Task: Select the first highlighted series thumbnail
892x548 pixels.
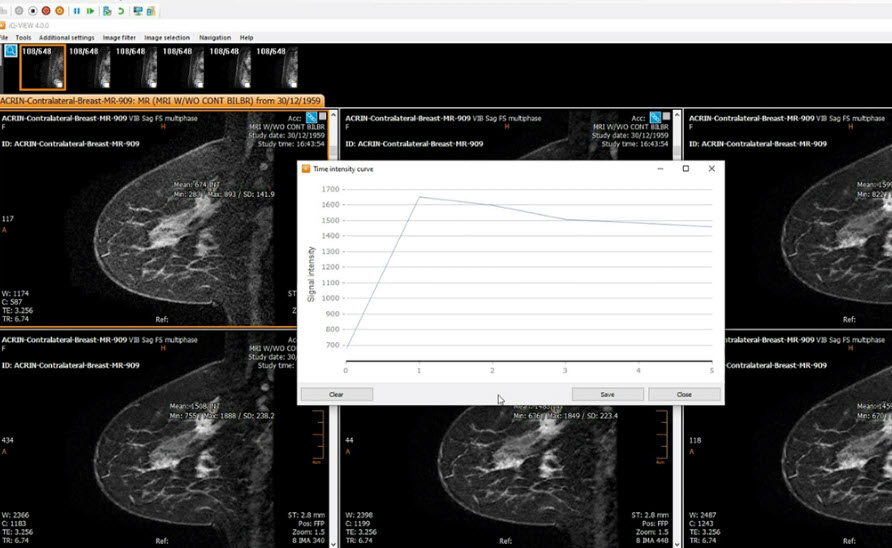Action: [42, 67]
